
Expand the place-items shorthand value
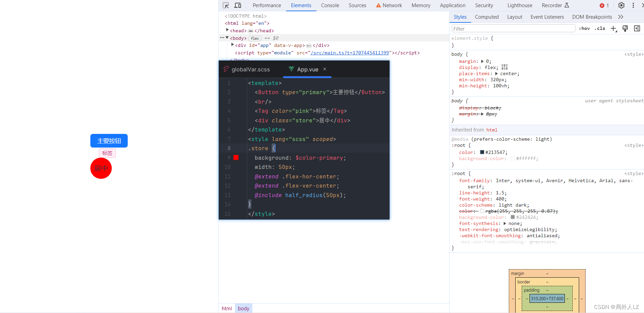(x=497, y=74)
